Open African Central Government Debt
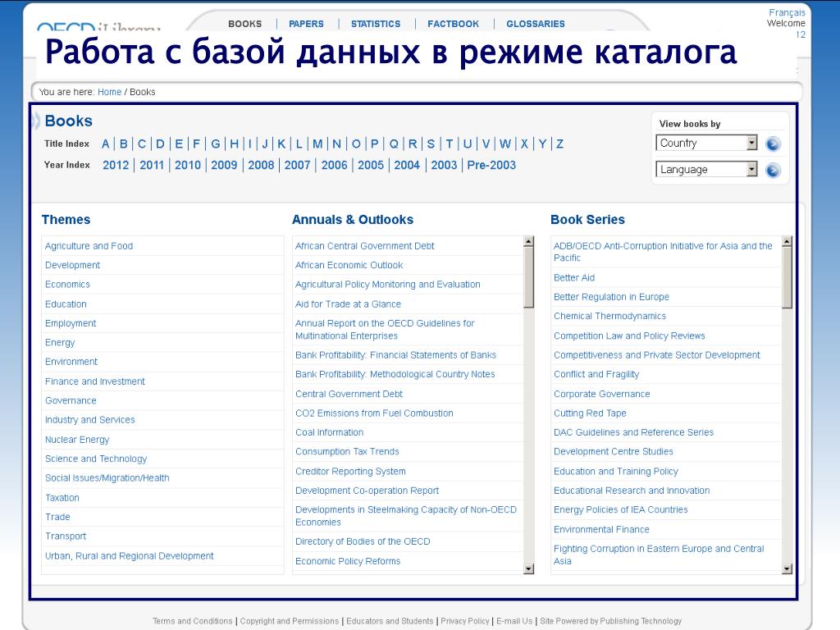Viewport: 840px width, 630px height. point(365,246)
